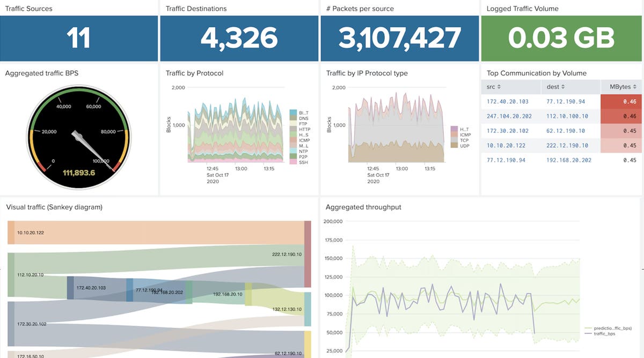Click the Traffic Destinations 4,326 value
The image size is (644, 358).
pyautogui.click(x=239, y=38)
